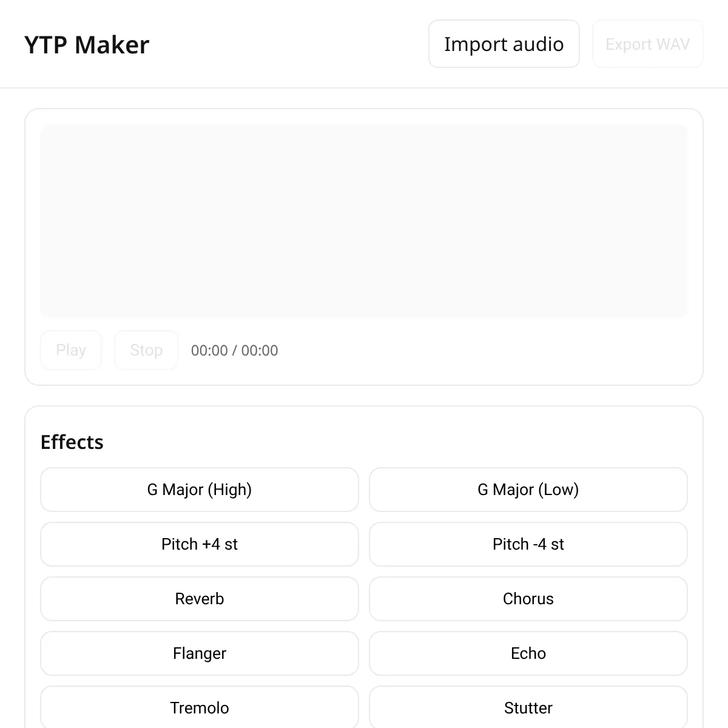The image size is (728, 728).
Task: Select the Flanger effect
Action: pos(199,653)
